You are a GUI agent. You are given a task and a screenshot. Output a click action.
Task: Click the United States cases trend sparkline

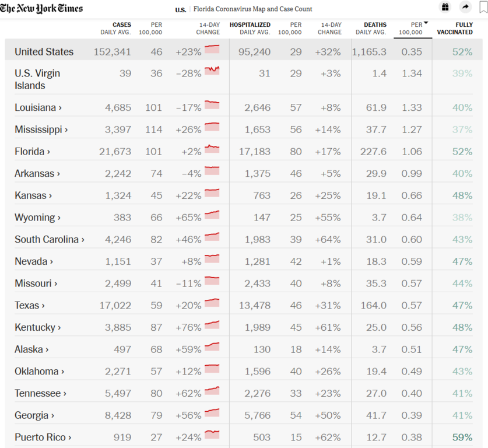tap(212, 50)
